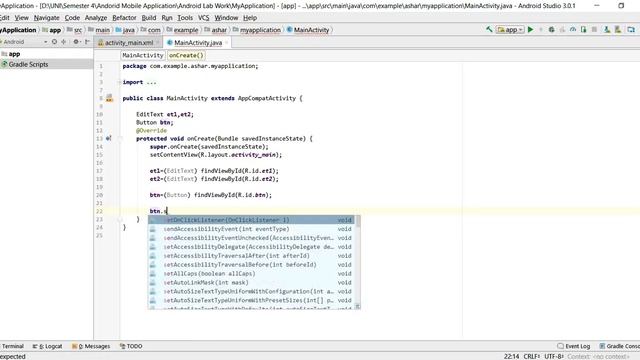Image resolution: width=640 pixels, height=360 pixels.
Task: Open project panel settings gear
Action: pos(76,42)
